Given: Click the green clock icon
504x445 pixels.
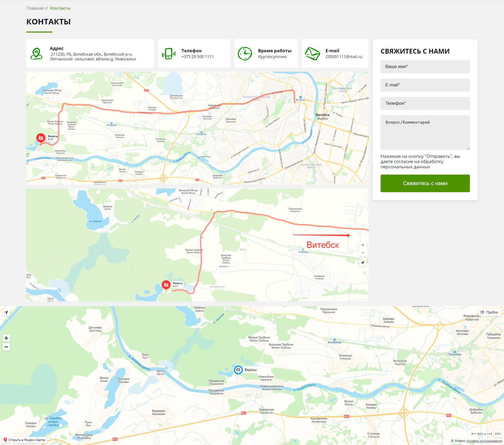Looking at the screenshot, I should (245, 54).
